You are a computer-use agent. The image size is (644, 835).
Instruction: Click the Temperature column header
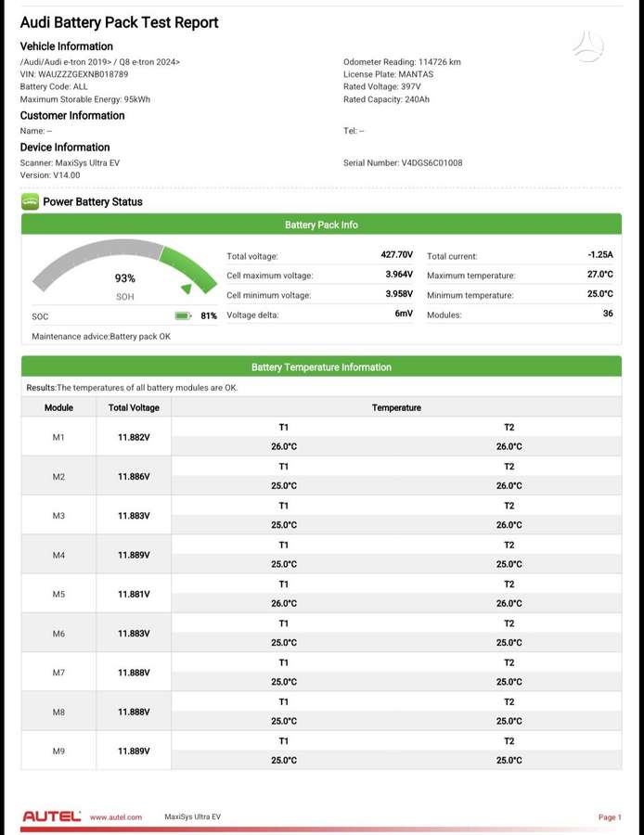396,407
